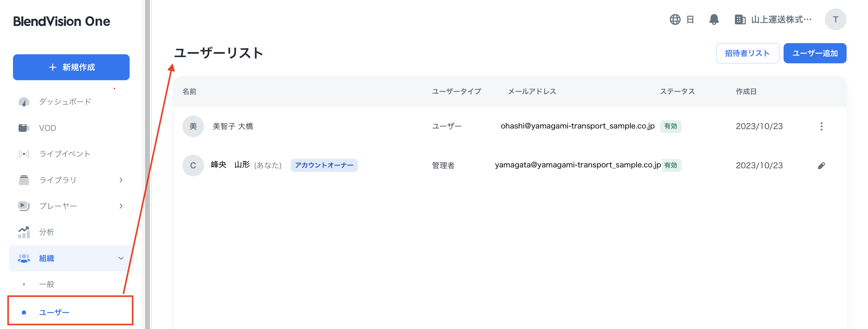The image size is (868, 329).
Task: Click the 山上運送株式 company icon
Action: click(740, 19)
